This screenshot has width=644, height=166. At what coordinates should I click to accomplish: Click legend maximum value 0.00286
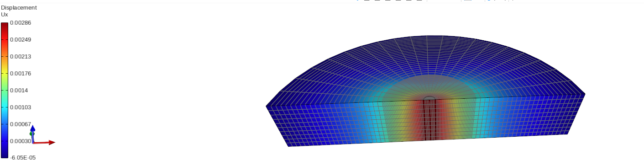[x=20, y=22]
